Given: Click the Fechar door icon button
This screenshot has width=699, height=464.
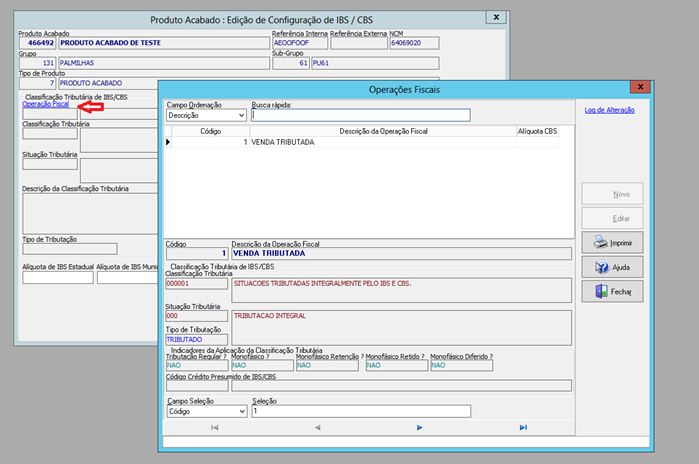Looking at the screenshot, I should coord(612,292).
